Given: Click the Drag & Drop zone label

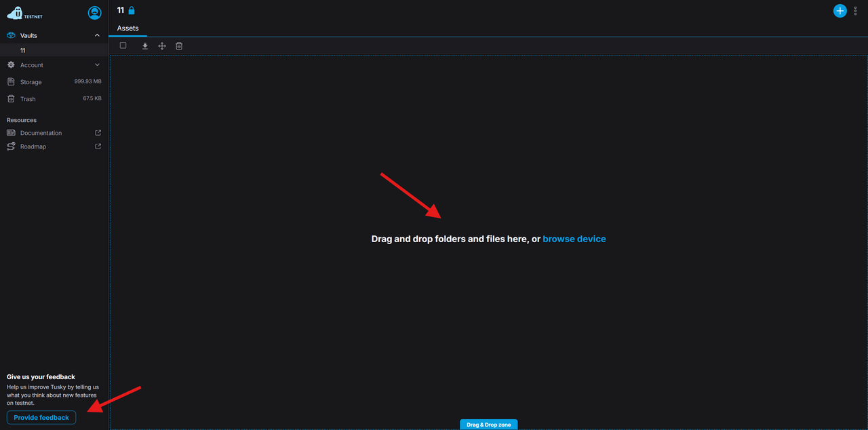Looking at the screenshot, I should point(489,425).
